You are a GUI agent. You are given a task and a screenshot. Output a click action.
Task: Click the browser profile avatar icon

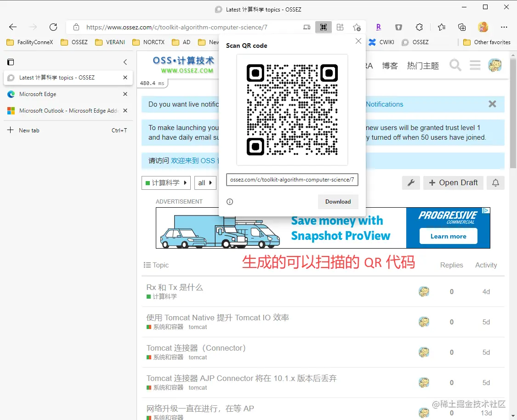click(483, 27)
